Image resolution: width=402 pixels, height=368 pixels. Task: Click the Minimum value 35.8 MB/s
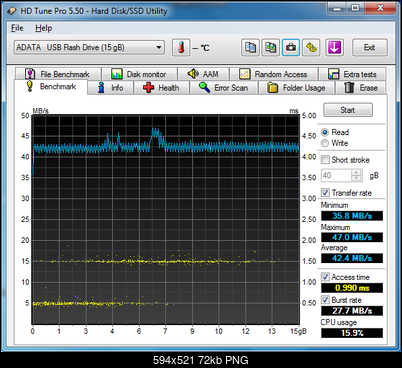coord(352,216)
